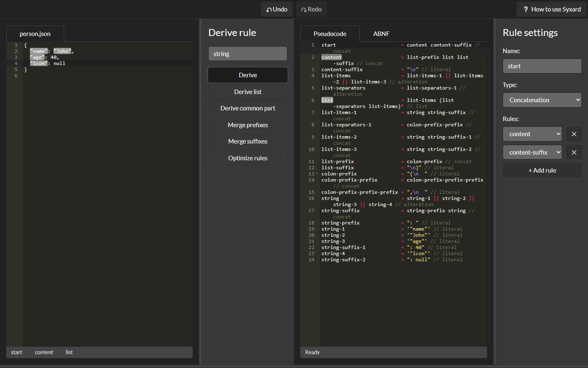
Task: Select the content breadcrumb
Action: coord(44,352)
